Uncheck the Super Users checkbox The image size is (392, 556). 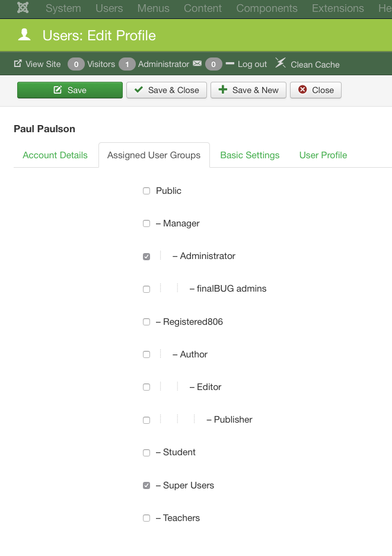tap(146, 485)
